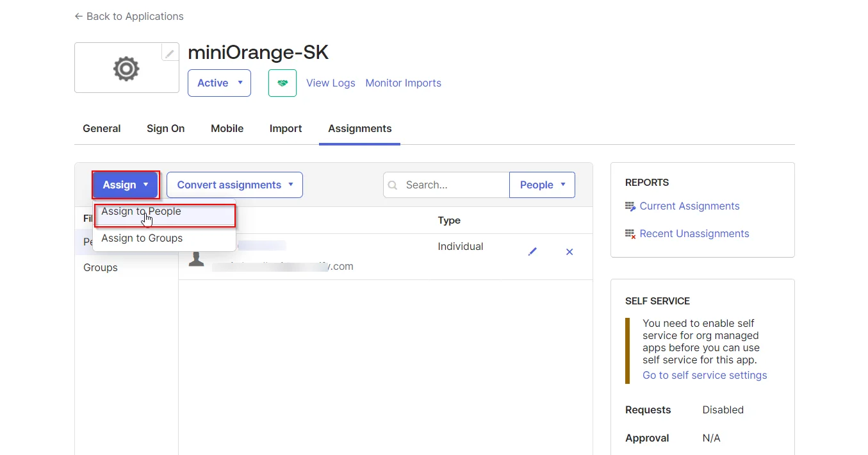Open View Logs for miniOrange-SK
The width and height of the screenshot is (868, 455).
[x=331, y=83]
